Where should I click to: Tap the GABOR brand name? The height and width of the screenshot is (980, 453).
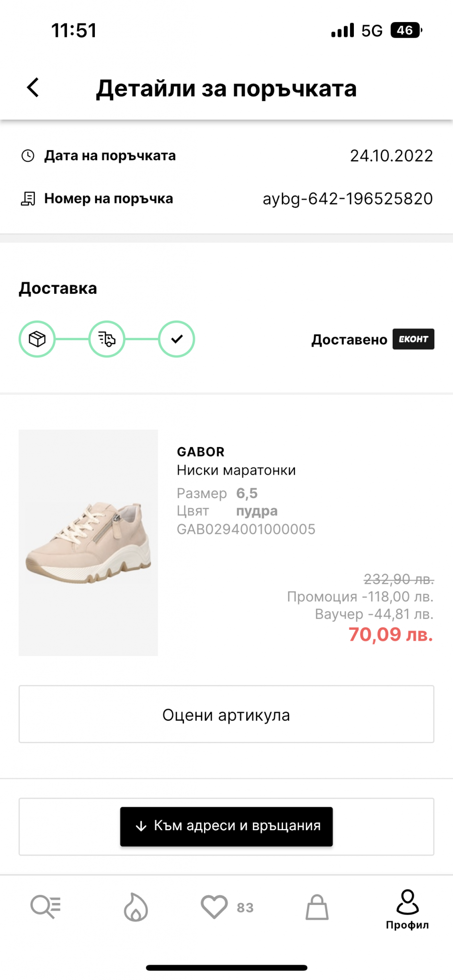pos(201,452)
